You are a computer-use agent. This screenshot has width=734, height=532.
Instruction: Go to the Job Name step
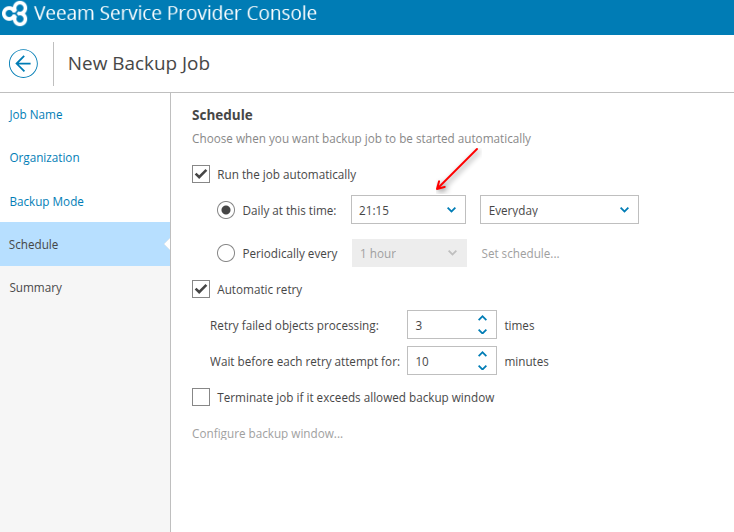(x=36, y=115)
